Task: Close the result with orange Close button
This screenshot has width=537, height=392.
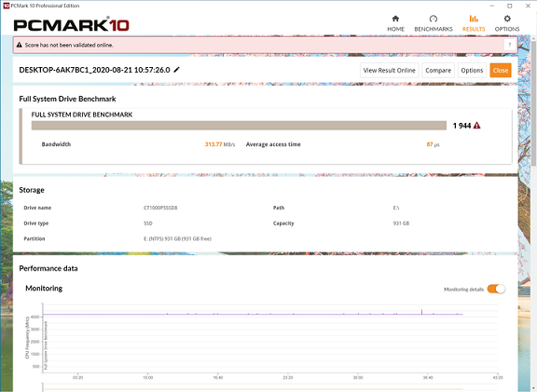Action: click(x=501, y=70)
